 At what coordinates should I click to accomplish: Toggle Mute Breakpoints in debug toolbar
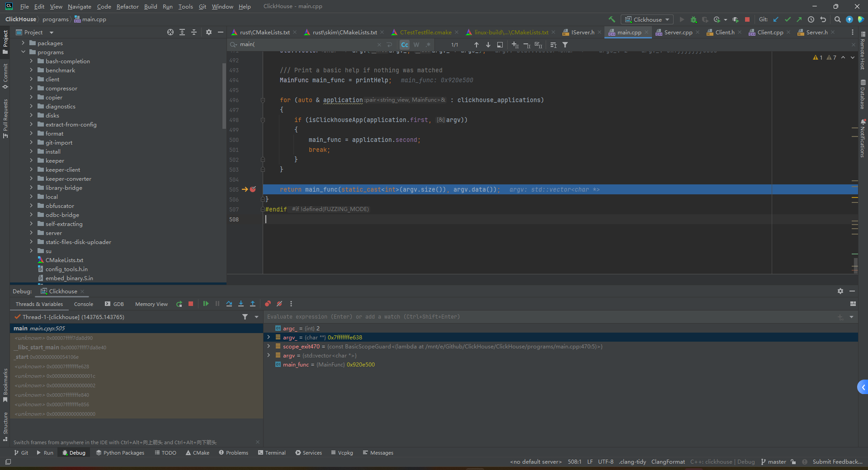(279, 304)
